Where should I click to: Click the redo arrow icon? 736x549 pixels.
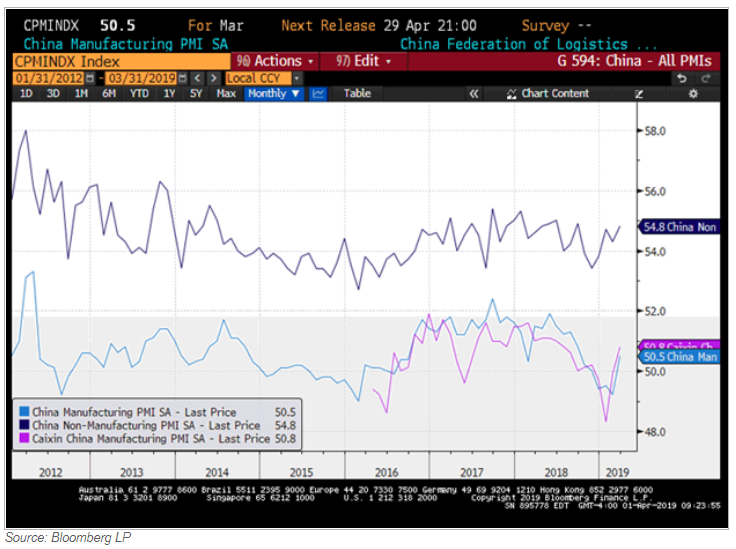click(x=704, y=78)
